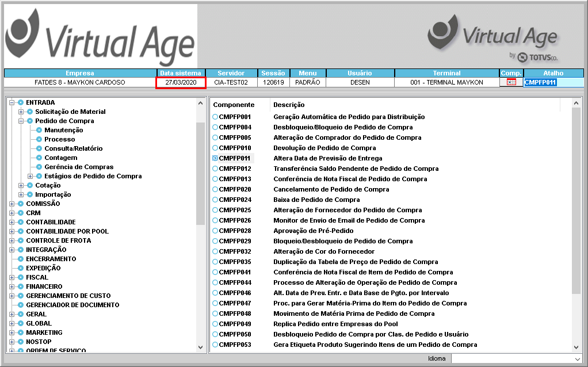Expand the CRM module

[x=12, y=213]
